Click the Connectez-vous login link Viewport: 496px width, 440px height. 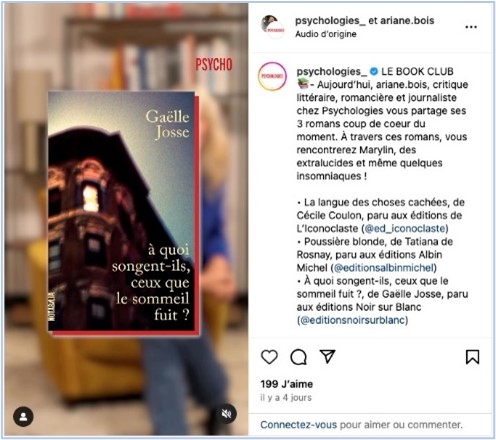point(298,425)
